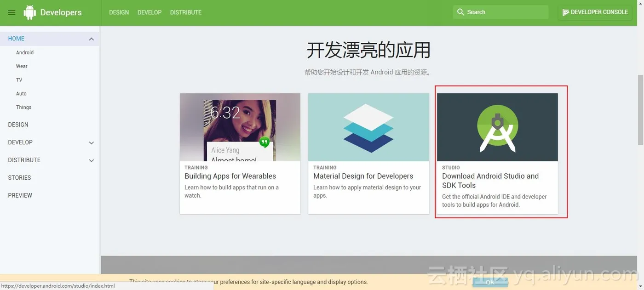Viewport: 644px width, 290px height.
Task: Open the DESIGN tab in header
Action: [119, 12]
